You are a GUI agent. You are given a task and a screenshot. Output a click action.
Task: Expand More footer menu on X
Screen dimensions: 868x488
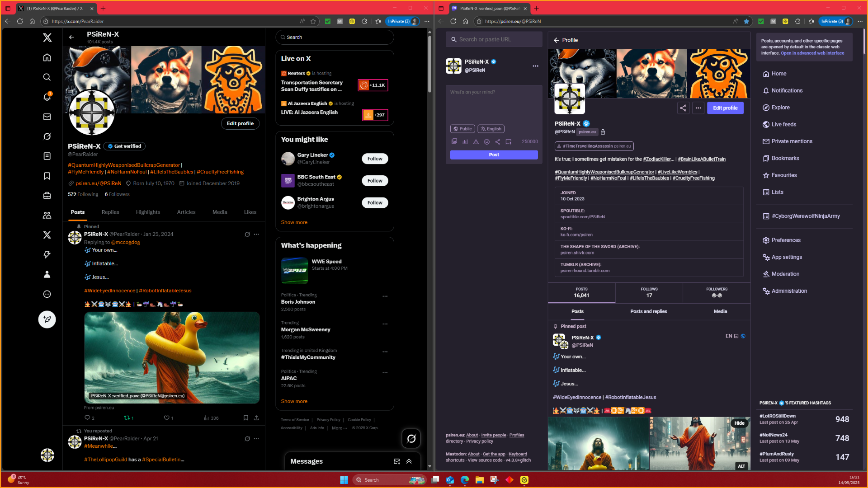(x=339, y=428)
